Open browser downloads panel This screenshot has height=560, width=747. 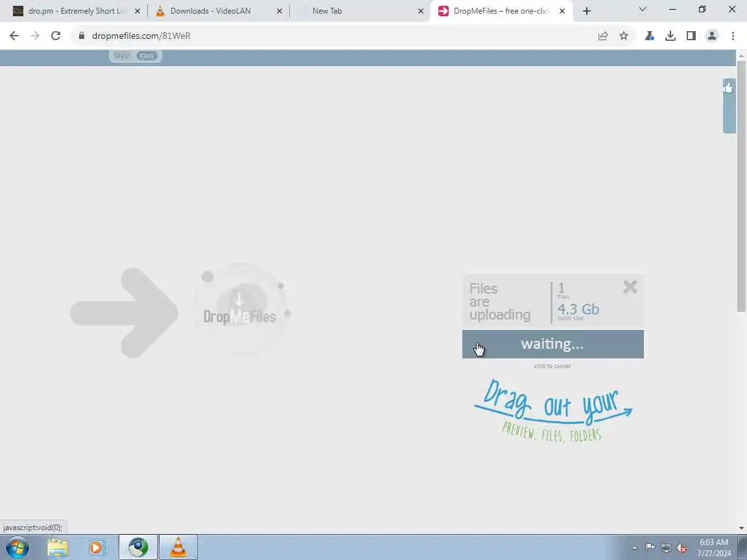pyautogui.click(x=670, y=36)
